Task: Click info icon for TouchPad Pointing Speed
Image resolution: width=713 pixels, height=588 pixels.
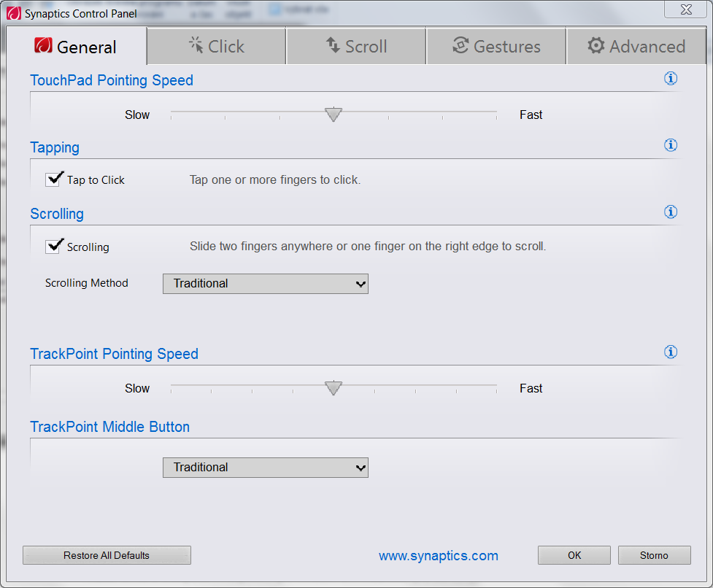Action: [671, 79]
